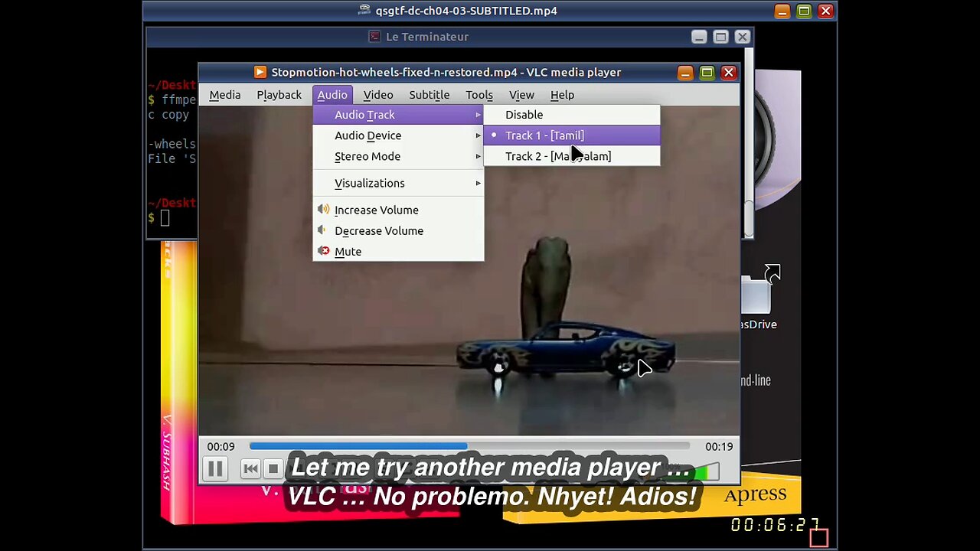The height and width of the screenshot is (551, 980).
Task: Click the outer window's title bar icon
Action: click(x=364, y=11)
